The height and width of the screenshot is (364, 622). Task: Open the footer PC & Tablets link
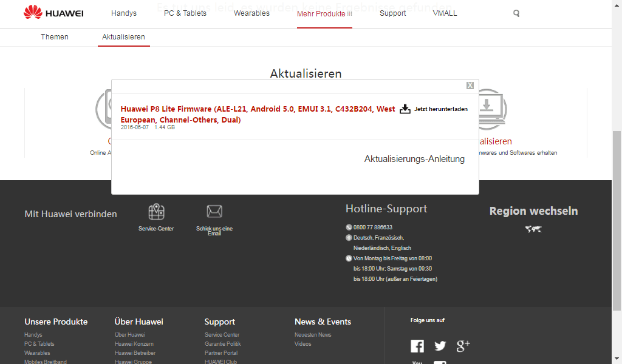39,344
